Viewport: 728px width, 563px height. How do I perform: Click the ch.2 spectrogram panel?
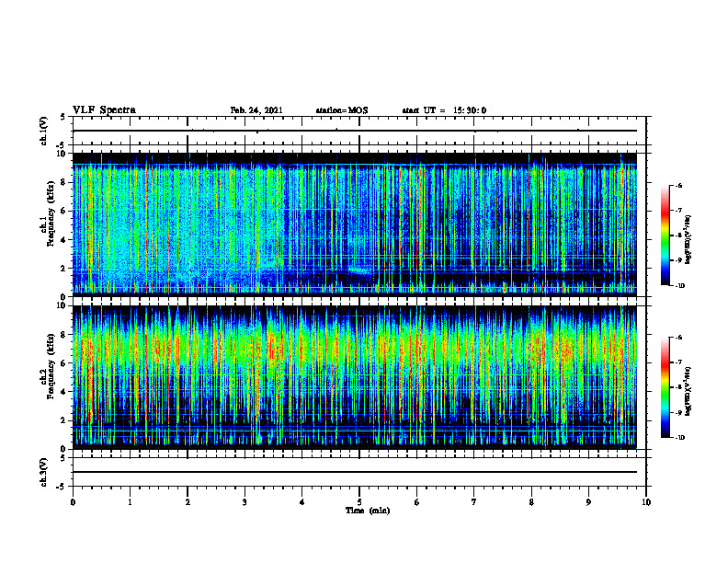(x=355, y=377)
